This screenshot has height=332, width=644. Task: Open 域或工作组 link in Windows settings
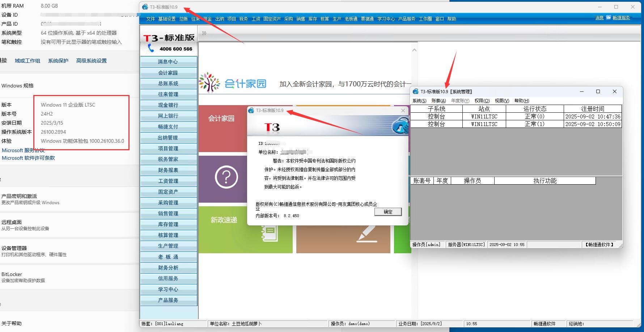click(x=27, y=61)
